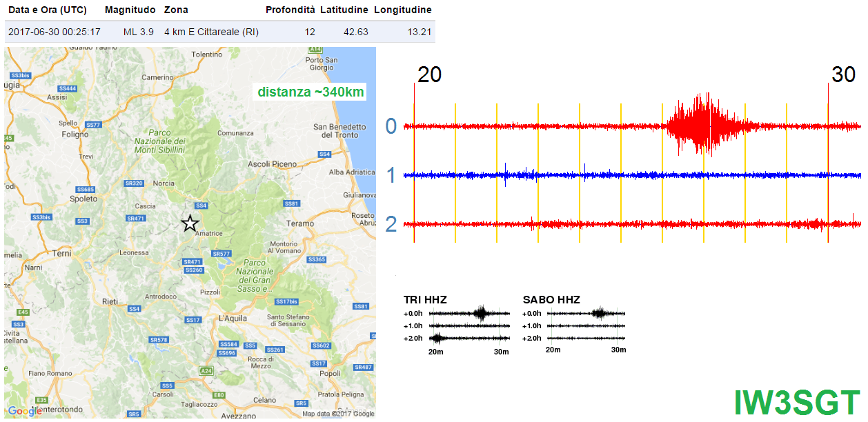Click the Ascoli Piceno city label
Screen dimensions: 868x422
pos(273,164)
